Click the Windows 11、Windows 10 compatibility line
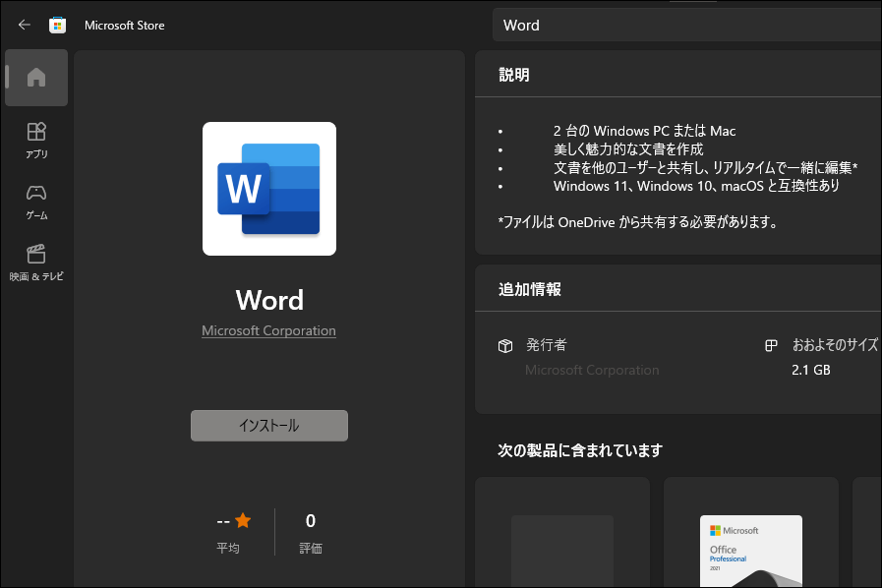Image resolution: width=882 pixels, height=588 pixels. tap(696, 186)
